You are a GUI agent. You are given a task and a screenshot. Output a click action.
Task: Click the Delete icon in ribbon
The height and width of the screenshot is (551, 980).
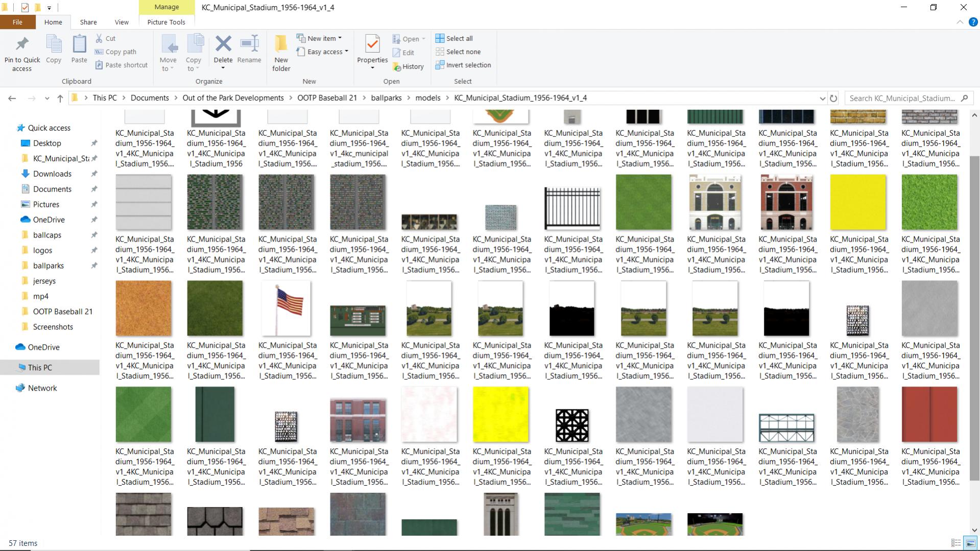[x=223, y=44]
